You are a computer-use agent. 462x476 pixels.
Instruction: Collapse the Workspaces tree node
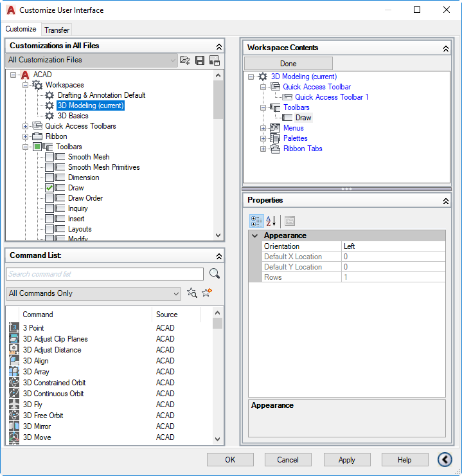(26, 86)
